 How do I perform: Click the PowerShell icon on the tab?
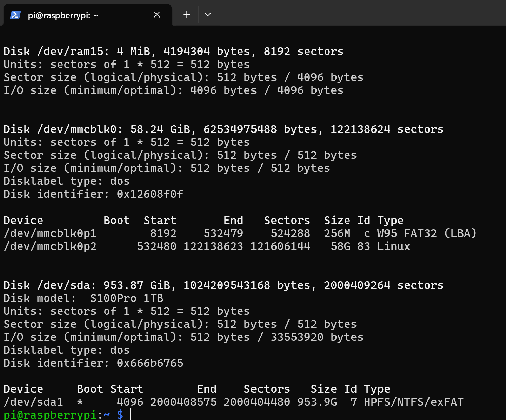(15, 15)
